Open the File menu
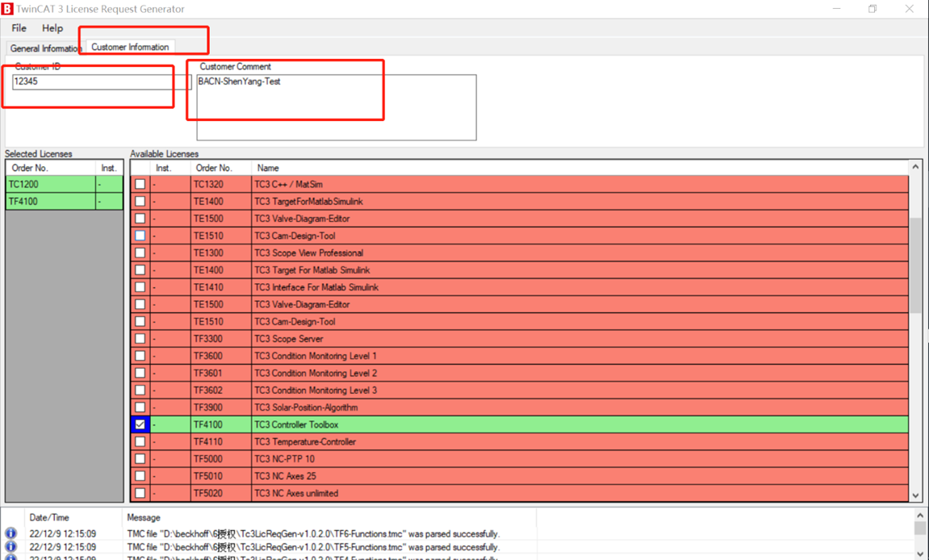 click(x=19, y=28)
